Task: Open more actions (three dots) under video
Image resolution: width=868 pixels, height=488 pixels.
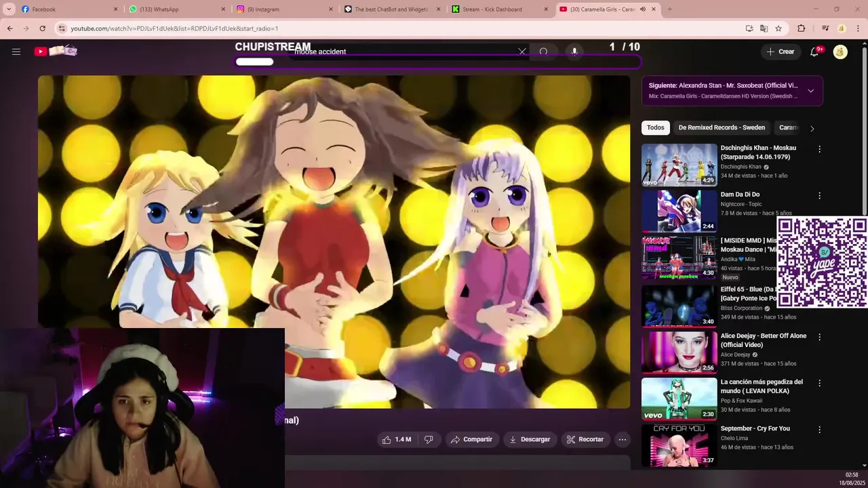Action: click(623, 439)
